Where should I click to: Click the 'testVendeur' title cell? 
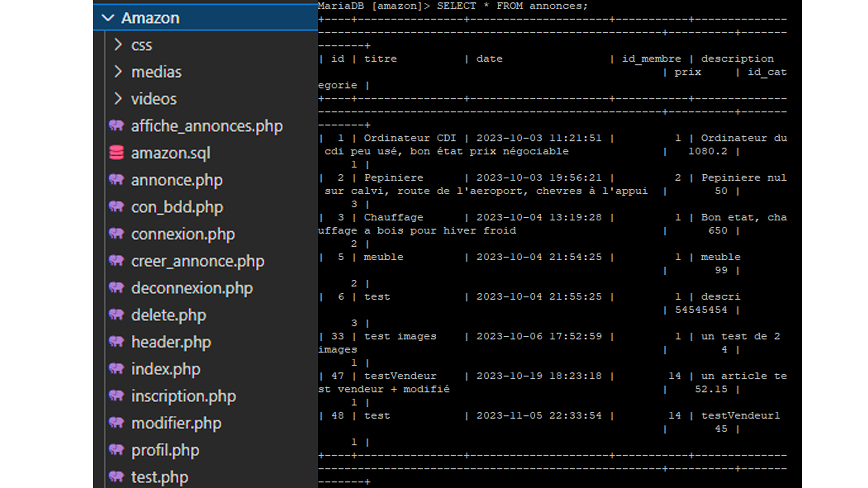click(400, 376)
